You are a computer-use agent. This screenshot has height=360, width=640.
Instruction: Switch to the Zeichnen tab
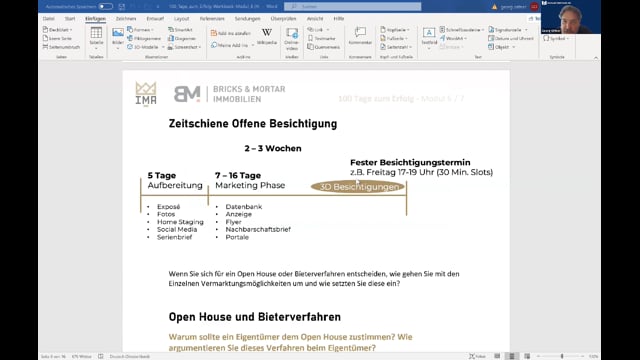(126, 19)
